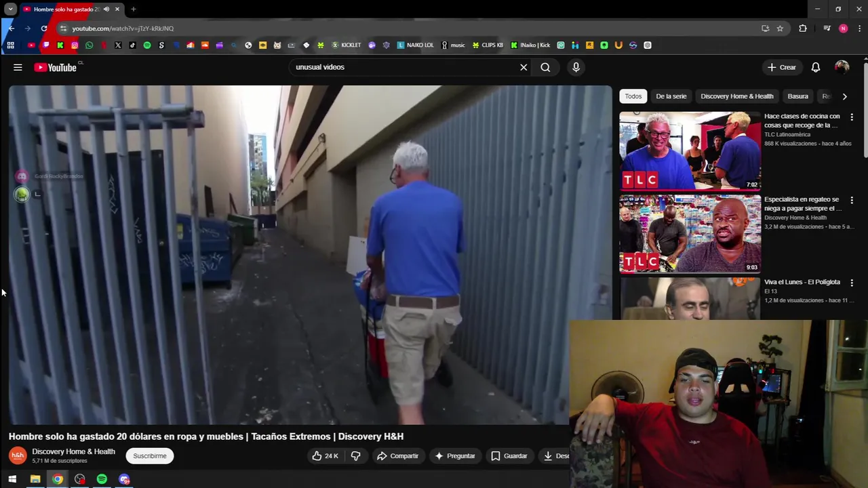The height and width of the screenshot is (488, 868).
Task: Select the Discovery Home & Health chip
Action: tap(737, 96)
